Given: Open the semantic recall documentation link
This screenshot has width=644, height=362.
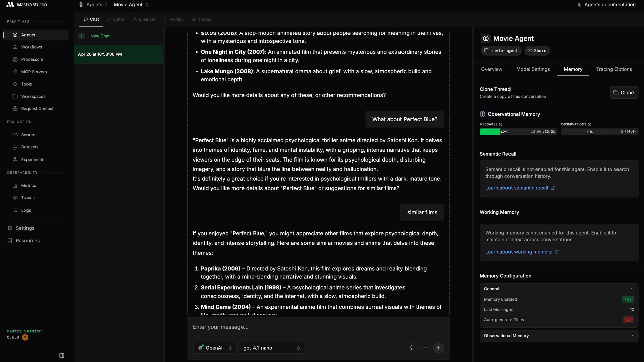Looking at the screenshot, I should click(517, 188).
